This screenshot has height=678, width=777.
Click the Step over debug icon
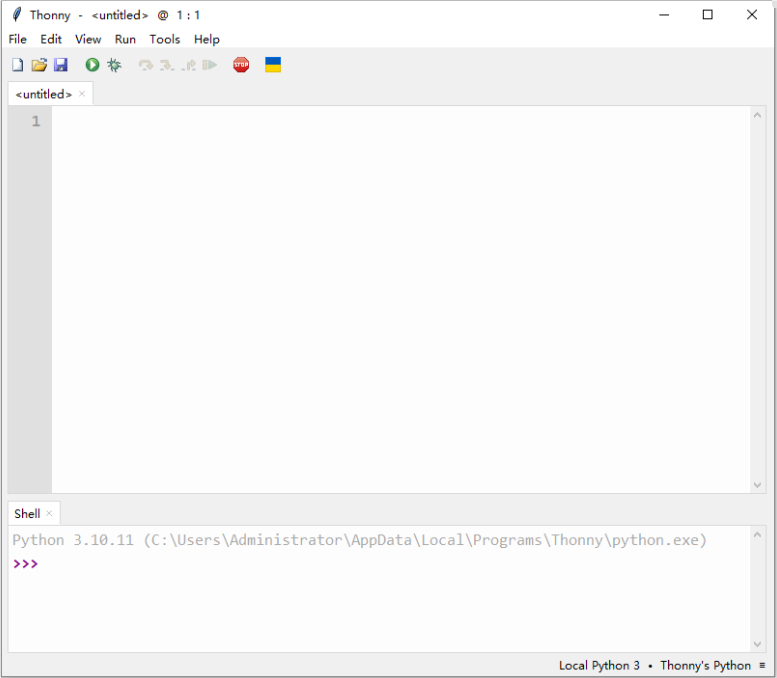(x=146, y=65)
